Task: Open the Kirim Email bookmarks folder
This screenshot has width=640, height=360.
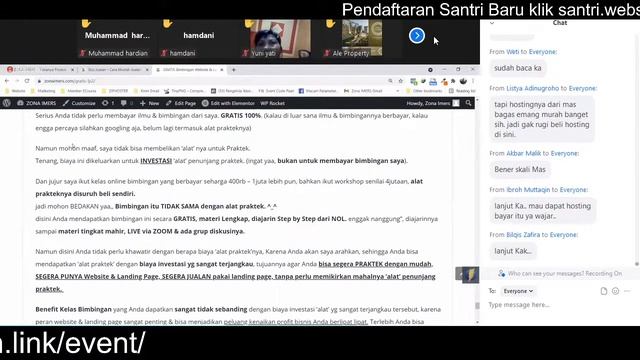Action: [x=147, y=91]
